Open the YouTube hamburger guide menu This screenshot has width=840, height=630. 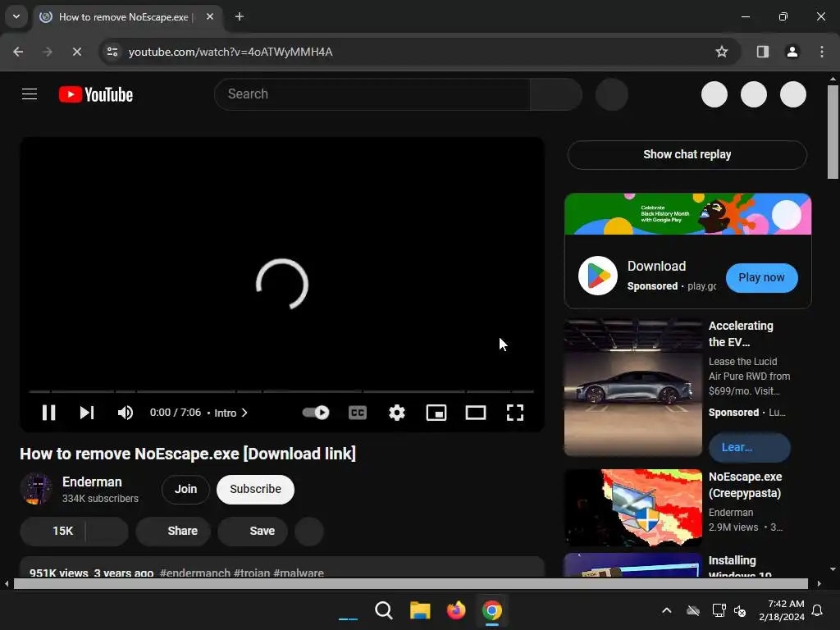(30, 94)
